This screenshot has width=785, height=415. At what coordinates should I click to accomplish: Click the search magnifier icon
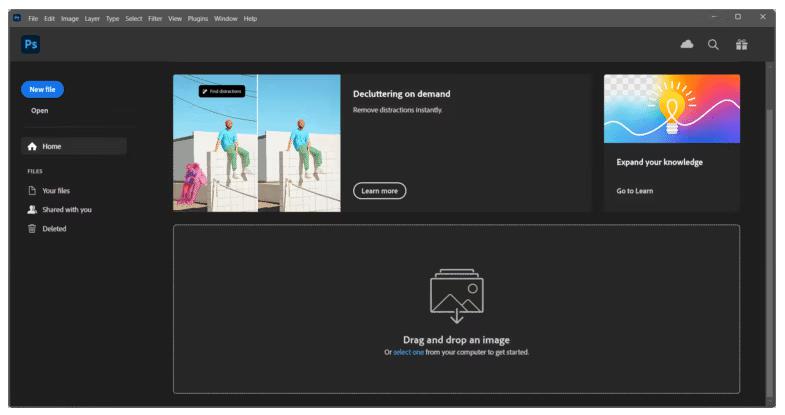[713, 44]
